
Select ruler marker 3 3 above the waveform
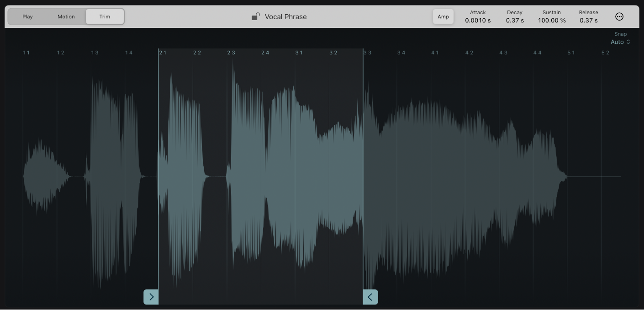[x=368, y=52]
